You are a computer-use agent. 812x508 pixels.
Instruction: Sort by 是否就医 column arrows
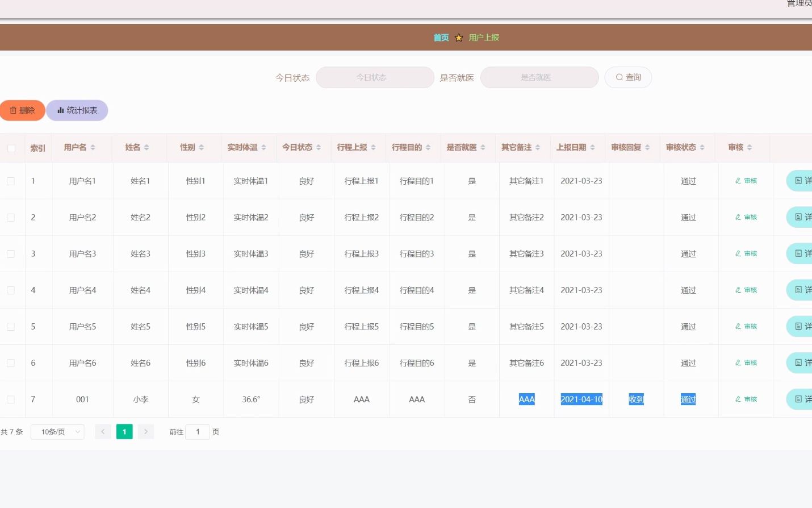coord(483,148)
